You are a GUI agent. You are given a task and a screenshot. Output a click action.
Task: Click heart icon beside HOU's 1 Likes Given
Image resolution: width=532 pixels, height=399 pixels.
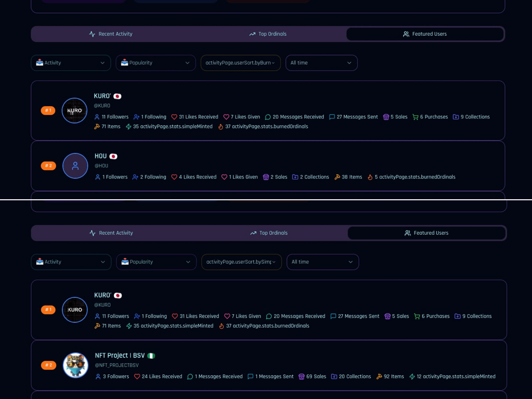(x=224, y=177)
